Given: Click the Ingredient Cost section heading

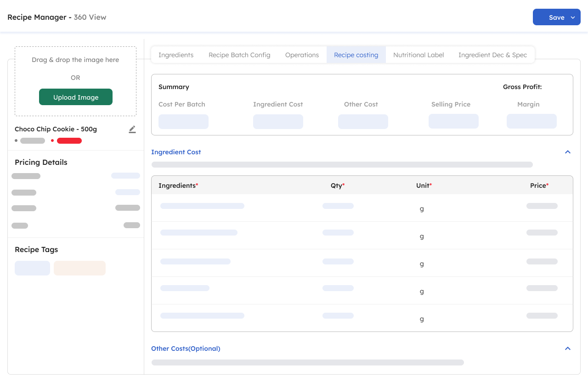Looking at the screenshot, I should point(176,152).
